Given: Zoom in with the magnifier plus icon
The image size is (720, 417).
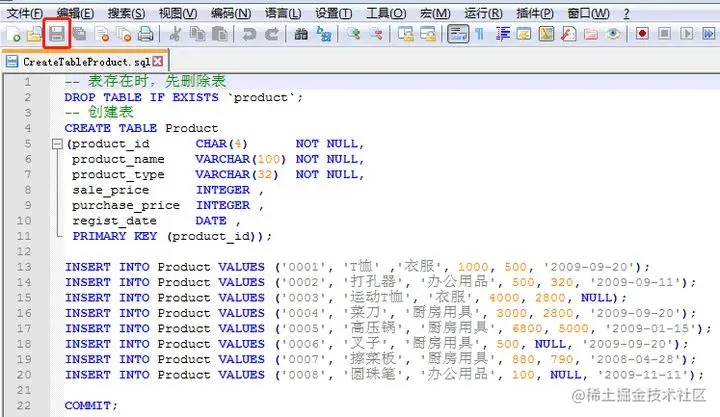Looking at the screenshot, I should tap(353, 34).
